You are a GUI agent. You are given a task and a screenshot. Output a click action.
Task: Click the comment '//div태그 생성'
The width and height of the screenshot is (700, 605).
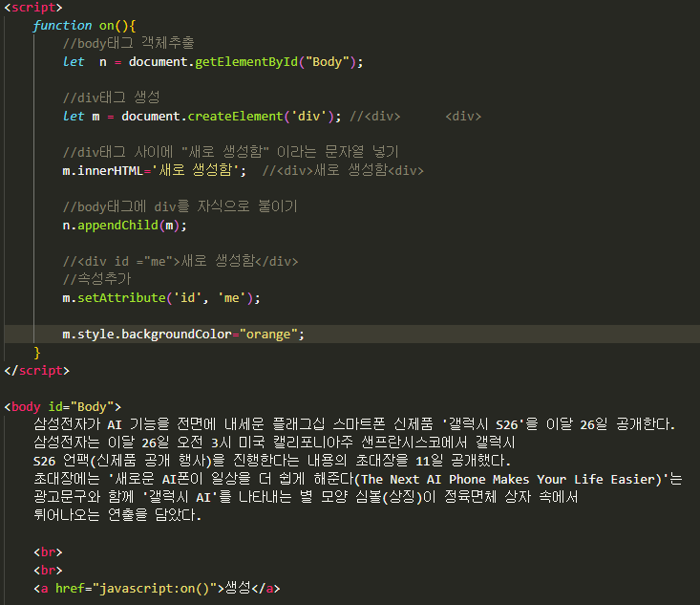coord(111,97)
